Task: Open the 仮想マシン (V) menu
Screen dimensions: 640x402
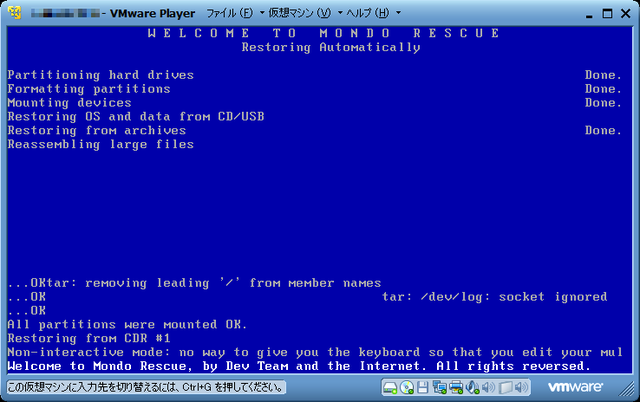Action: click(x=300, y=13)
